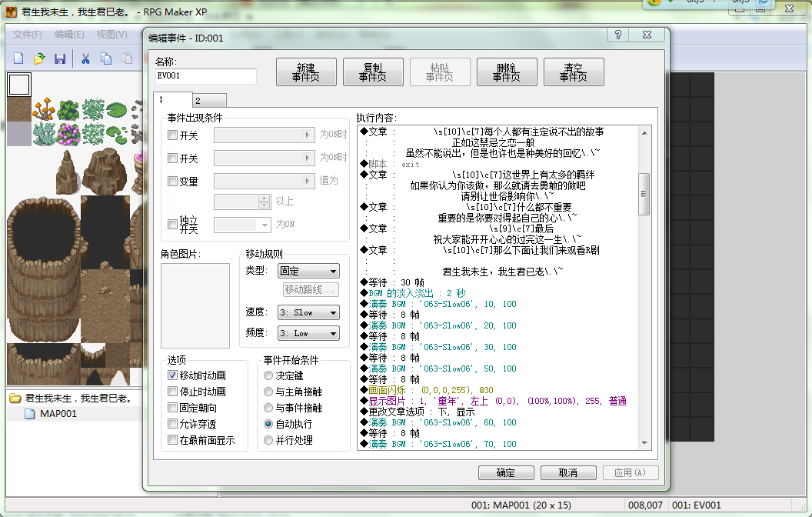Click the Open project folder icon
The image size is (812, 517).
(x=39, y=58)
